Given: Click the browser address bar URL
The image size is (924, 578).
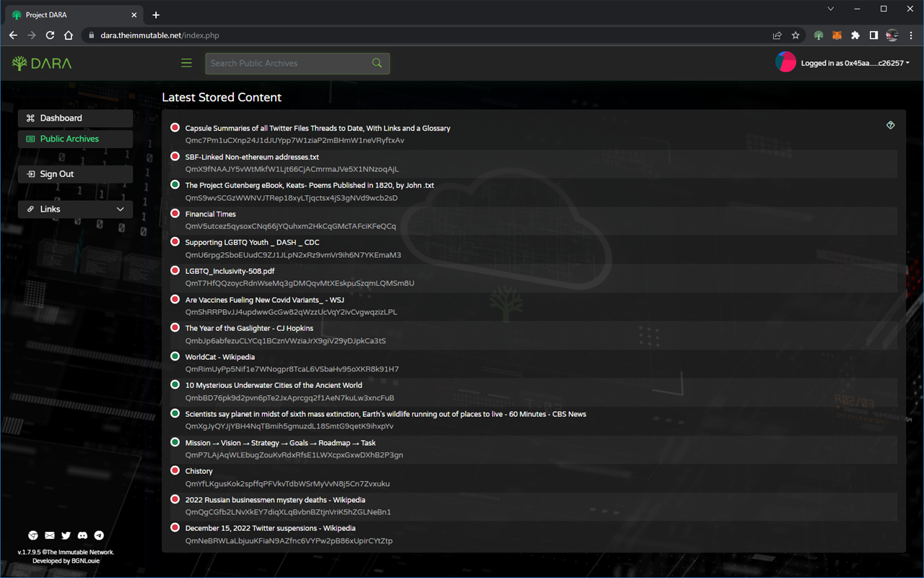Looking at the screenshot, I should [160, 35].
